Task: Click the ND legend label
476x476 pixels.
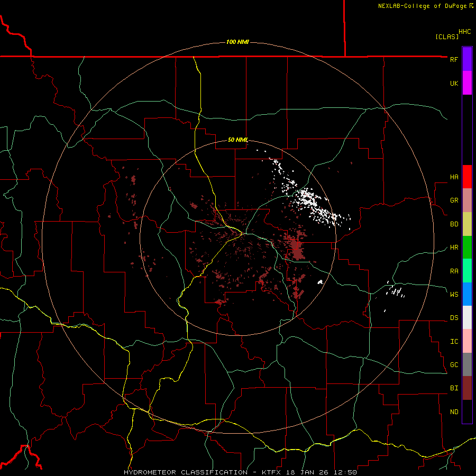Action: click(454, 412)
